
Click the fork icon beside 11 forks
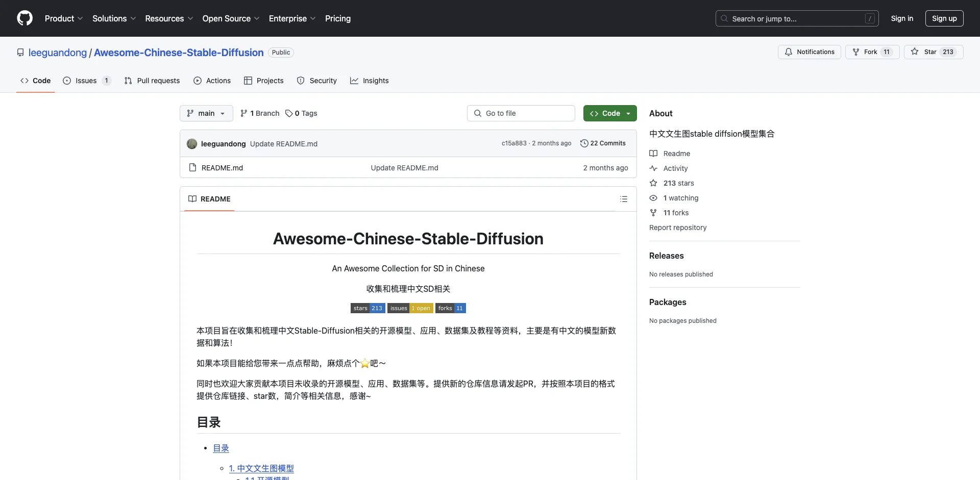pos(653,213)
